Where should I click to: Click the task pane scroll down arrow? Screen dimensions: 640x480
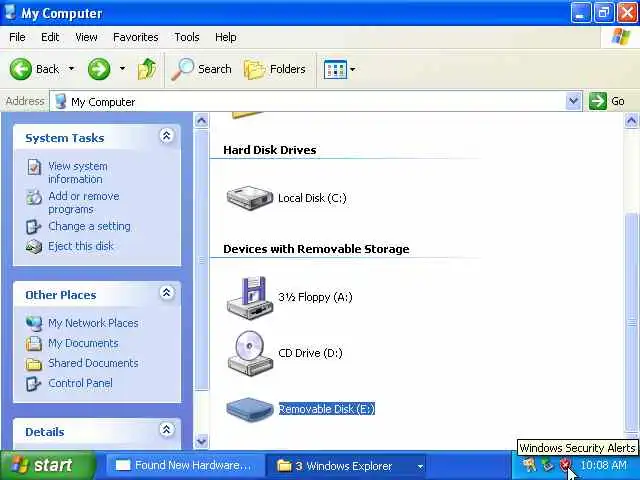pos(201,441)
